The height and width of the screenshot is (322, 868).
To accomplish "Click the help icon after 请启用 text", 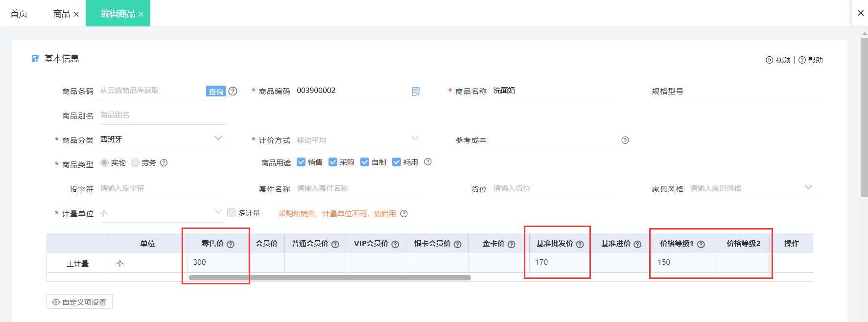I will click(404, 213).
